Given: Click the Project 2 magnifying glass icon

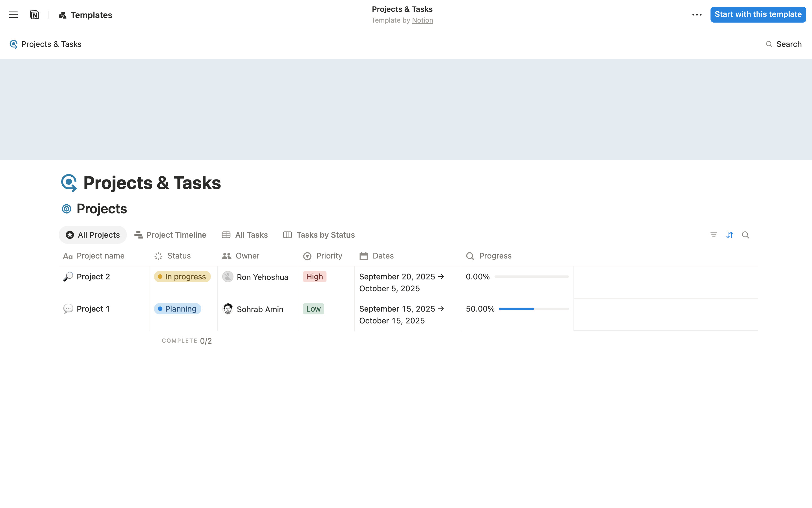Looking at the screenshot, I should 68,277.
